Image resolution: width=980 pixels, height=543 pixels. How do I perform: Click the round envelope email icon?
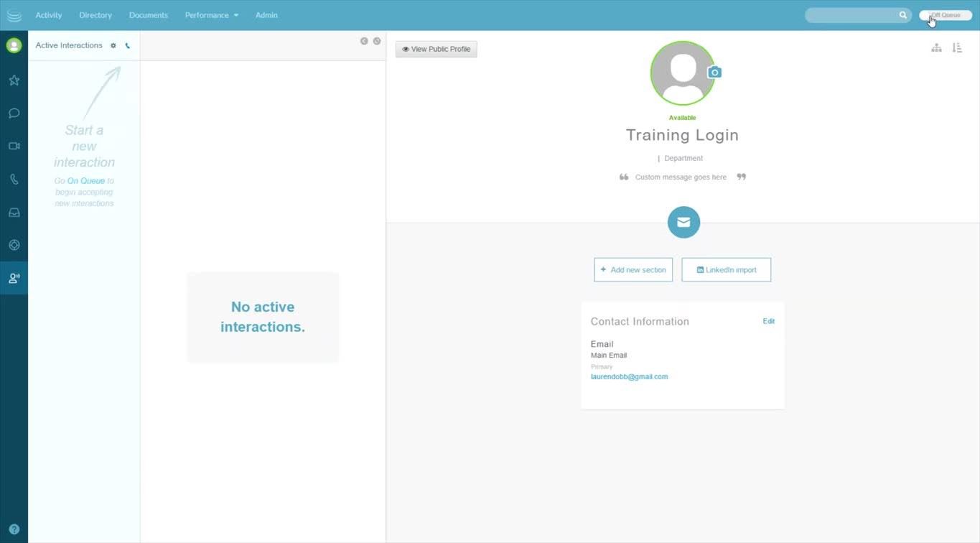pos(683,223)
